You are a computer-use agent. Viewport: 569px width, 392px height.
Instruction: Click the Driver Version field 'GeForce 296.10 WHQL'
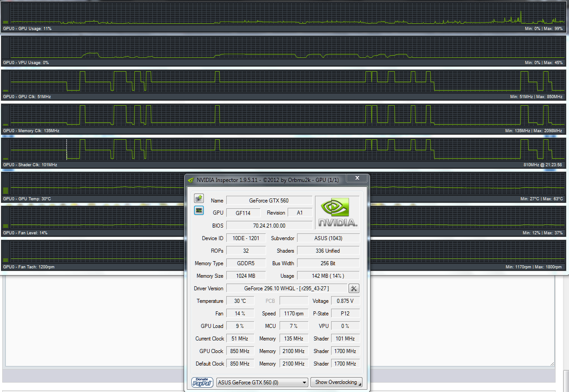pyautogui.click(x=286, y=289)
